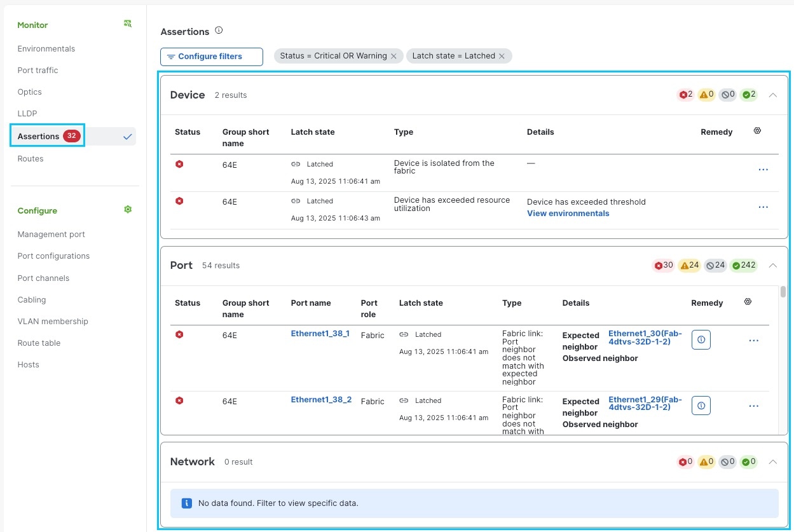Viewport: 794px width, 532px height.
Task: Select Assertions menu item
Action: 74,136
